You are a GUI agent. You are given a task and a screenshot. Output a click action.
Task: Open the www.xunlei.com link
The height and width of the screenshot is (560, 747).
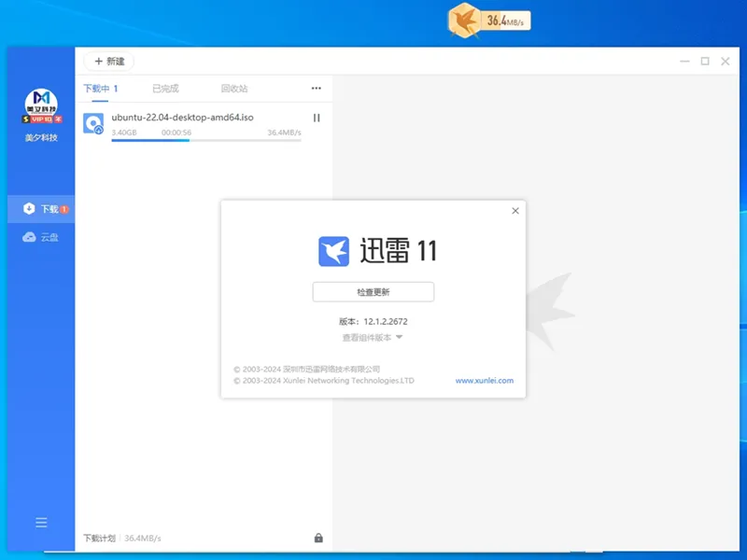485,381
